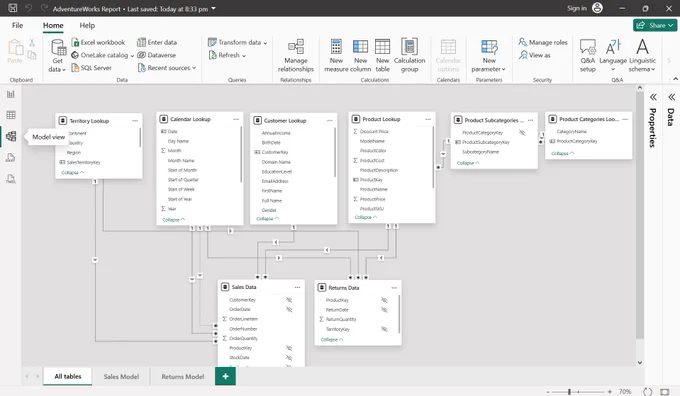Create a New table
Viewport: 680px width, 396px height.
(382, 56)
